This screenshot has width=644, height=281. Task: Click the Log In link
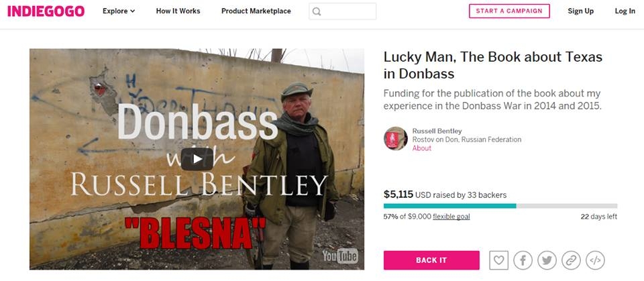pos(625,11)
